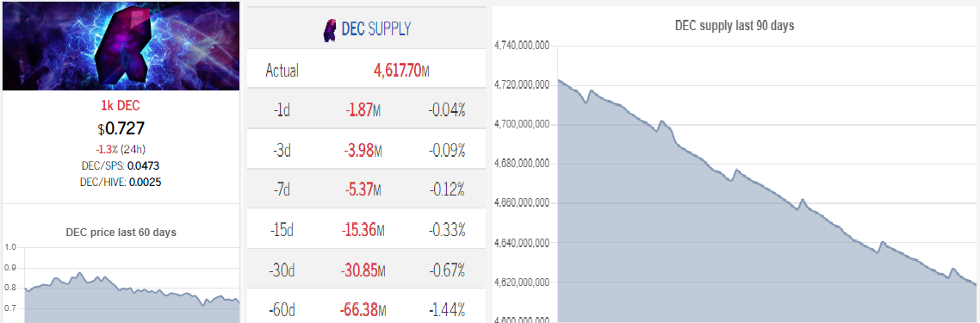Select the 1k DEC price label

point(121,106)
